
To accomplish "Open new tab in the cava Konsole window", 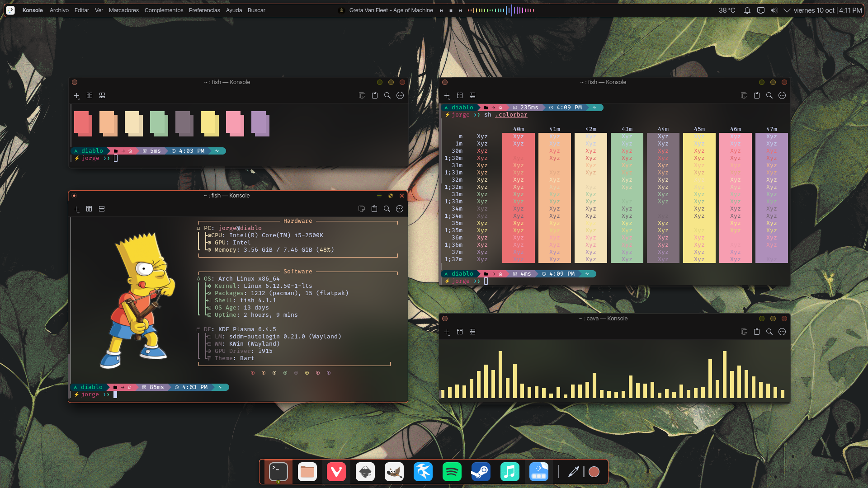I will (x=447, y=332).
